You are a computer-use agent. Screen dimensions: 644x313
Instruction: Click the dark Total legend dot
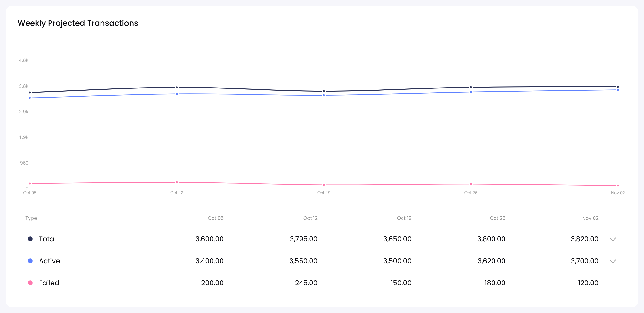coord(30,239)
